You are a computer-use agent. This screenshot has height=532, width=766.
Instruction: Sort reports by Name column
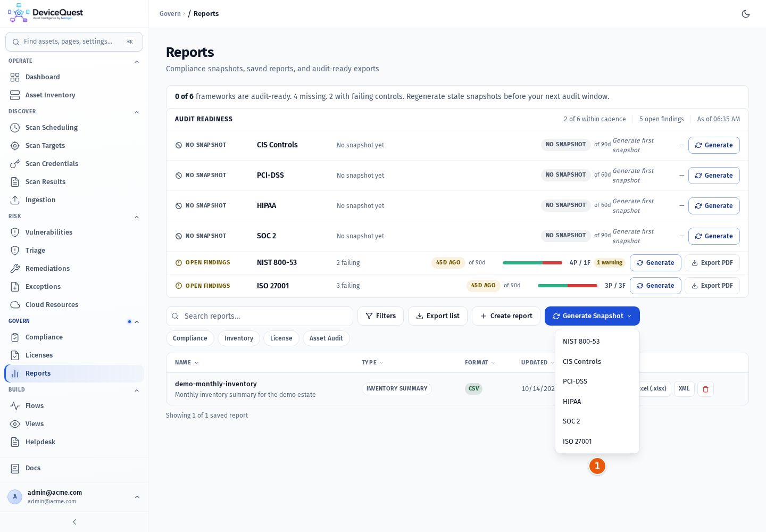187,363
